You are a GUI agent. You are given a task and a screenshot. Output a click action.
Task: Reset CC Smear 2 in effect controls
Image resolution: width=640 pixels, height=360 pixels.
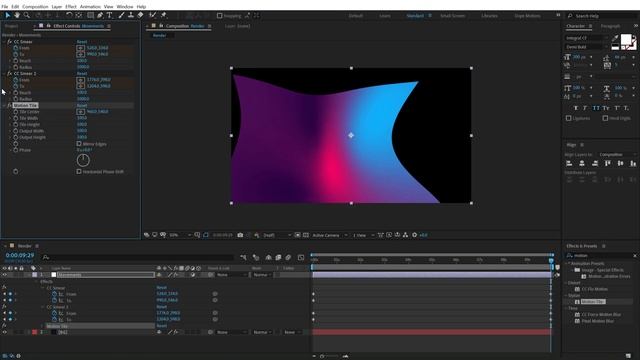click(x=82, y=73)
